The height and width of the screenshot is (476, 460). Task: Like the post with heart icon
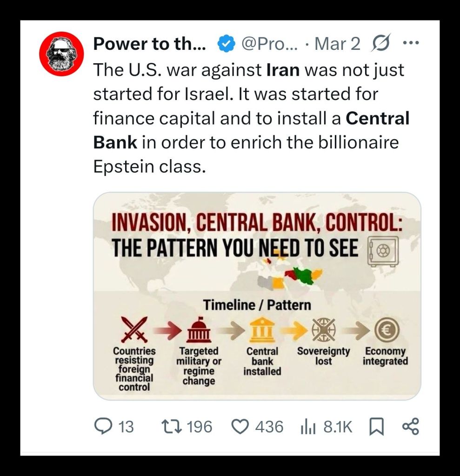[x=241, y=426]
